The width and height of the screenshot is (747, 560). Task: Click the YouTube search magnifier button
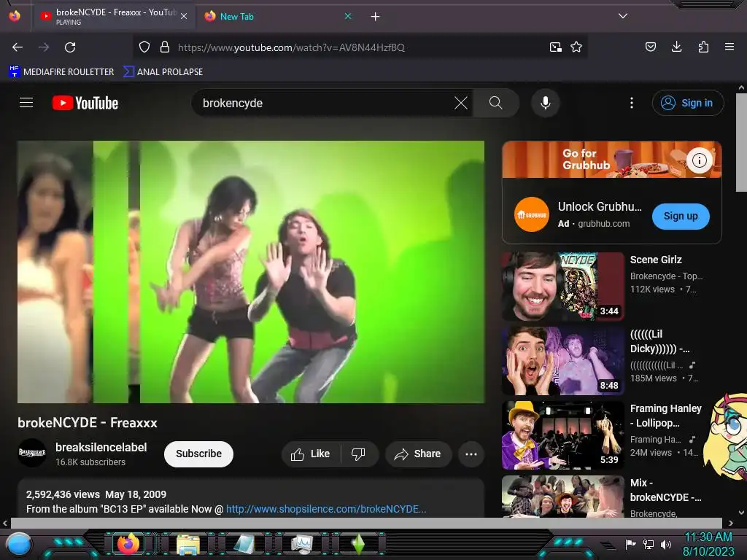click(x=495, y=103)
